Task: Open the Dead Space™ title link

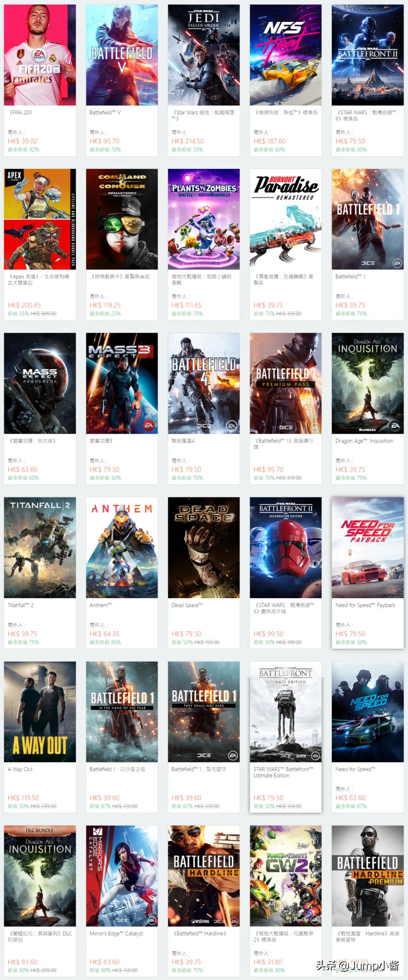Action: (x=187, y=605)
